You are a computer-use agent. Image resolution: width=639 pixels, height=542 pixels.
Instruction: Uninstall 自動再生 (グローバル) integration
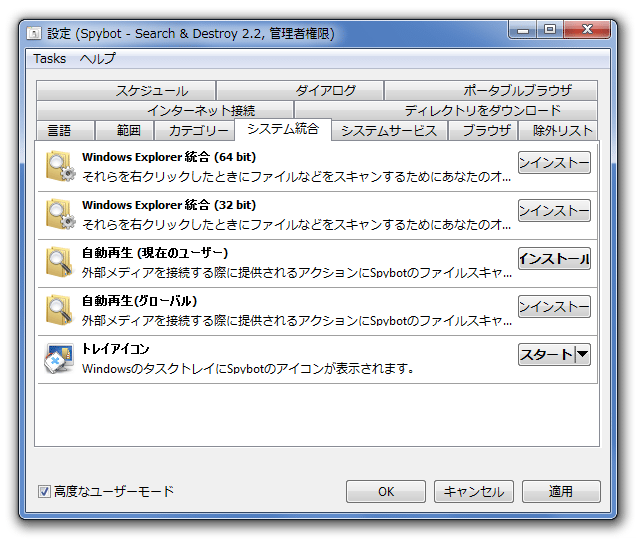coord(554,306)
